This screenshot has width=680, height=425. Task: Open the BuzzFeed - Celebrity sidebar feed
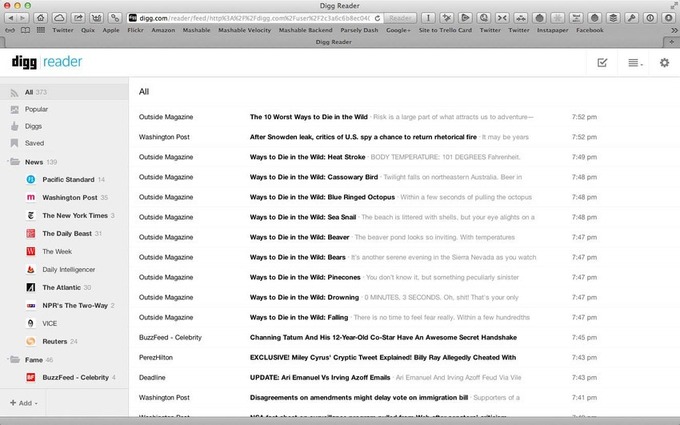click(75, 377)
